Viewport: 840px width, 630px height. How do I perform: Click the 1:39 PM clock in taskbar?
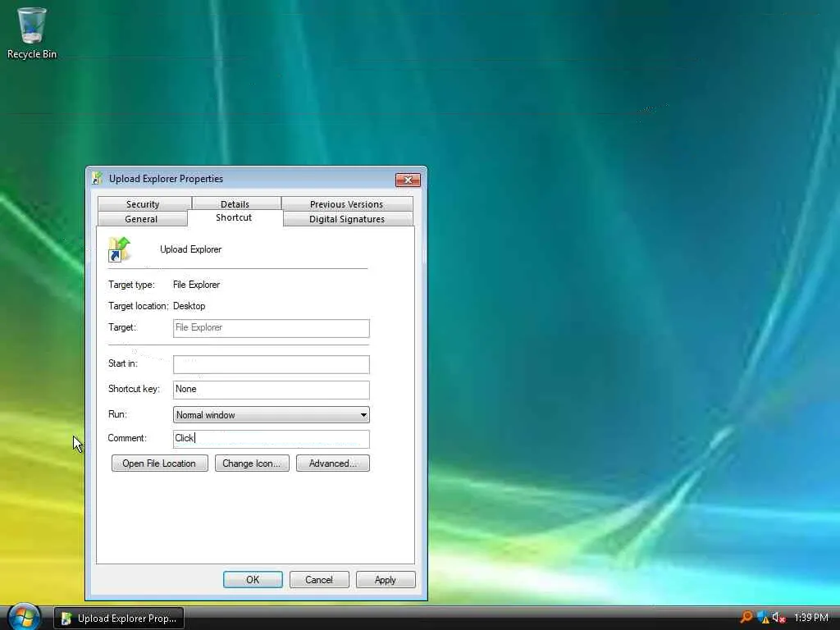click(x=811, y=617)
